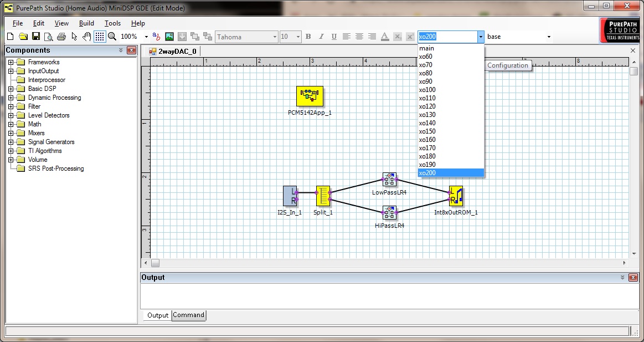Switch to the Command tab
Viewport: 644px width, 342px height.
[188, 315]
